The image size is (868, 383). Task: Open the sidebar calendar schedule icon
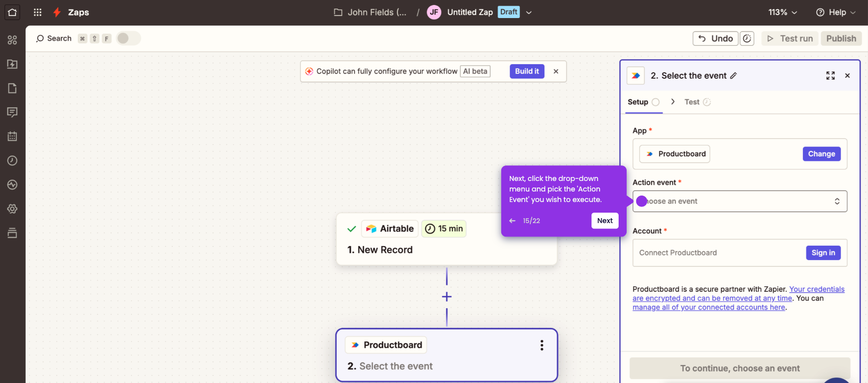pyautogui.click(x=13, y=136)
